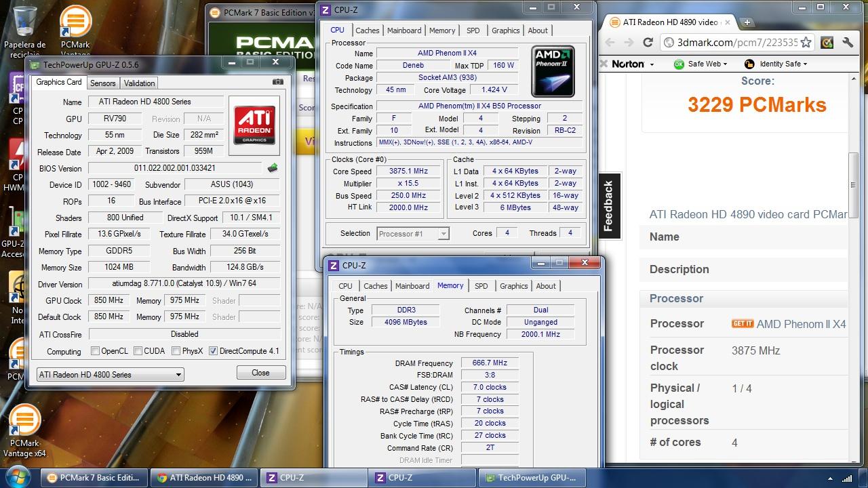This screenshot has height=488, width=868.
Task: Open the Recycle Bin desktop icon
Action: [x=25, y=31]
